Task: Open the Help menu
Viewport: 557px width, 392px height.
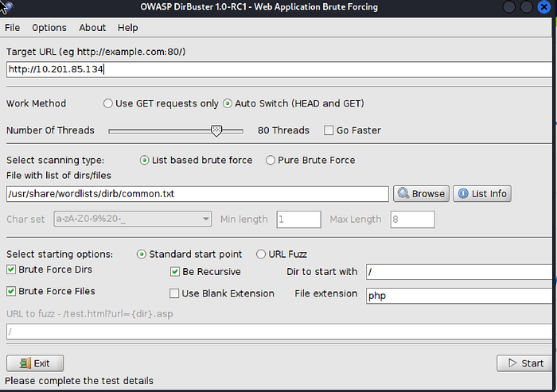Action: pos(128,28)
